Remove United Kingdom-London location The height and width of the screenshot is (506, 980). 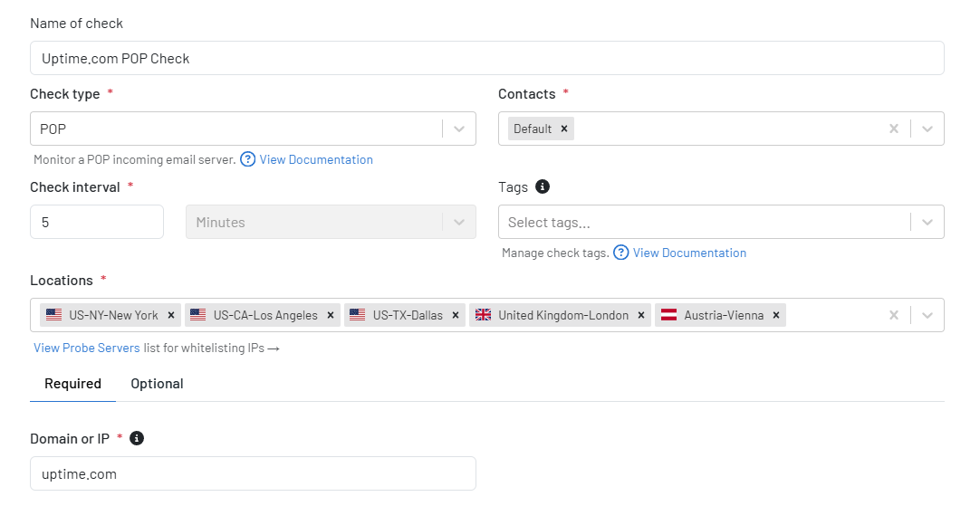[x=641, y=316]
